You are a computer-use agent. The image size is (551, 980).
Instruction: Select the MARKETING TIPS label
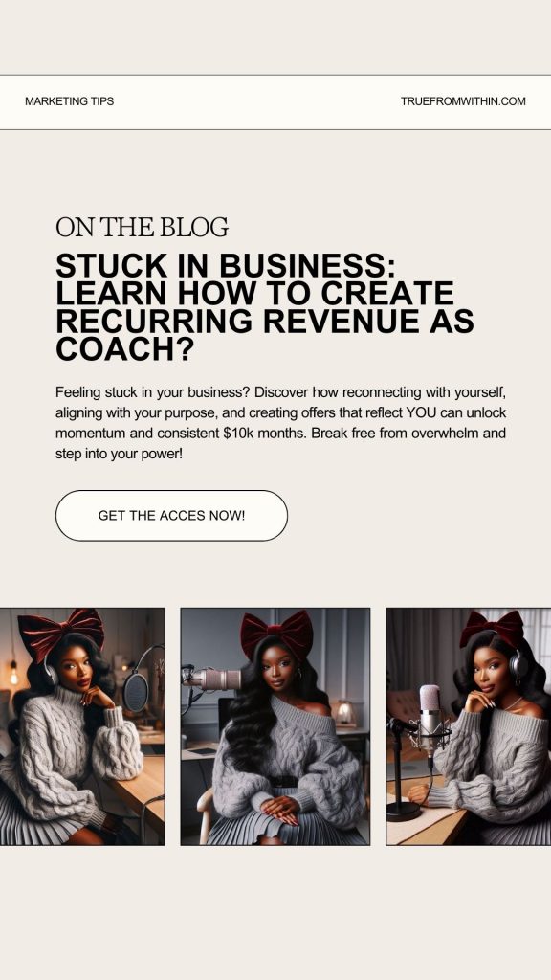coord(69,101)
